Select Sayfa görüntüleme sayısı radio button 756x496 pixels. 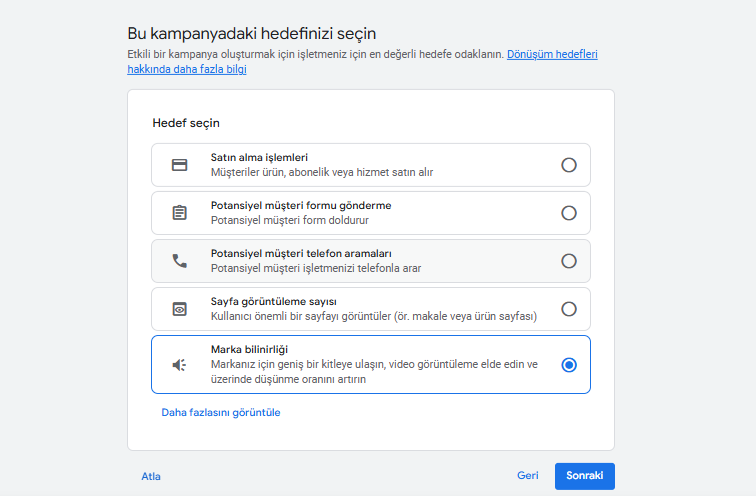click(x=569, y=309)
